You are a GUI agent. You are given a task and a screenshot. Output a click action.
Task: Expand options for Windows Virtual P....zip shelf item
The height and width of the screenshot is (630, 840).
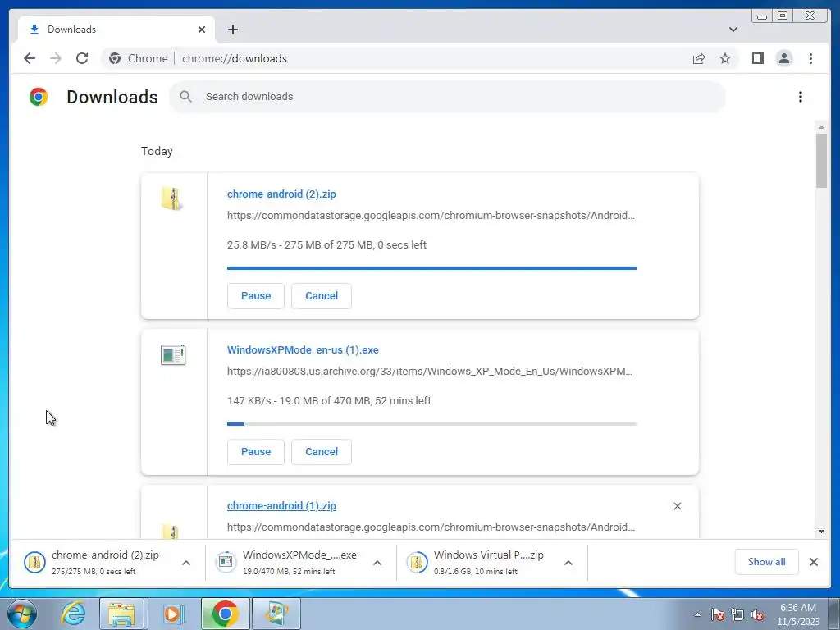(568, 563)
